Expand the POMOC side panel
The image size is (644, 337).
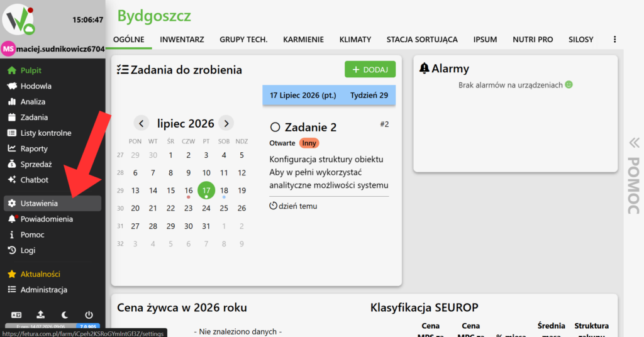[634, 177]
